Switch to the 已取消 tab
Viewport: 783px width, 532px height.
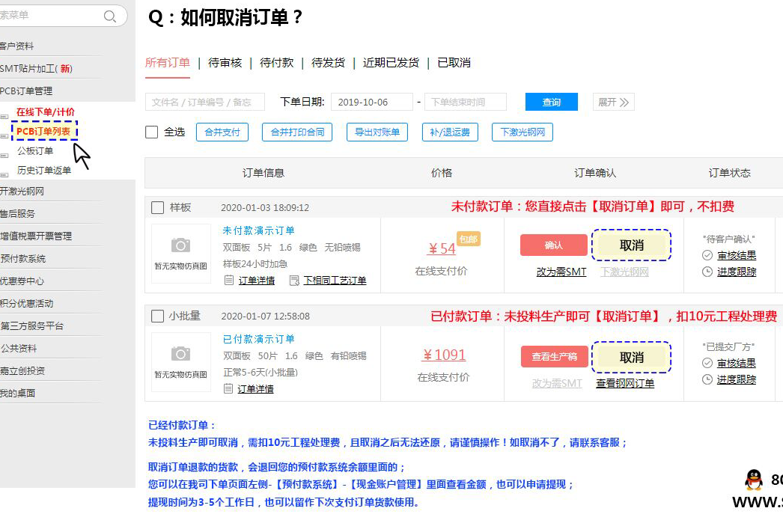(454, 63)
